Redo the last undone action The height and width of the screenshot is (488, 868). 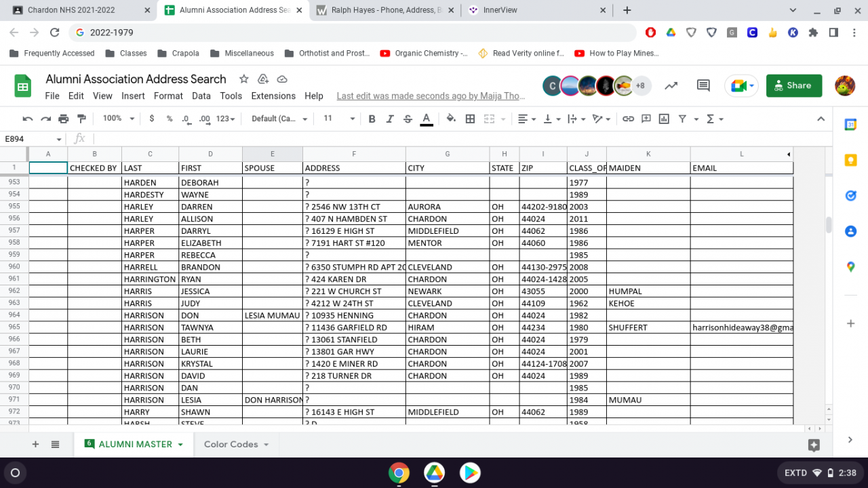pos(45,119)
